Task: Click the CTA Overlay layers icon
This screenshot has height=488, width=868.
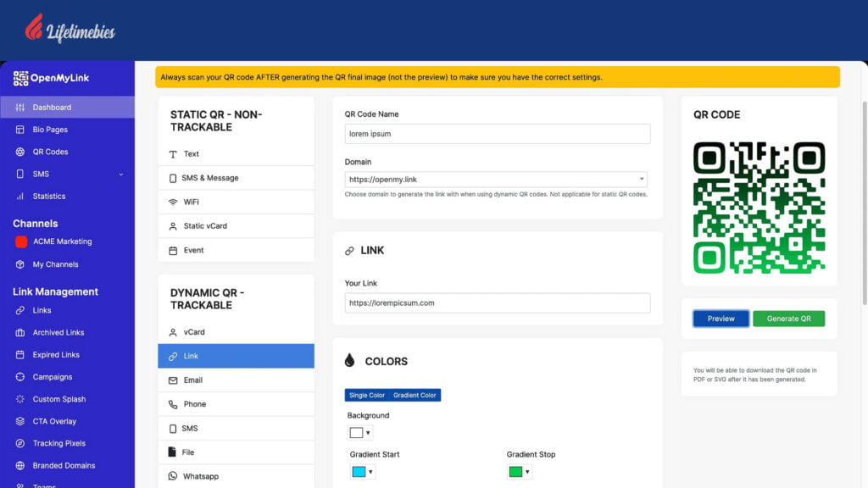Action: (20, 421)
